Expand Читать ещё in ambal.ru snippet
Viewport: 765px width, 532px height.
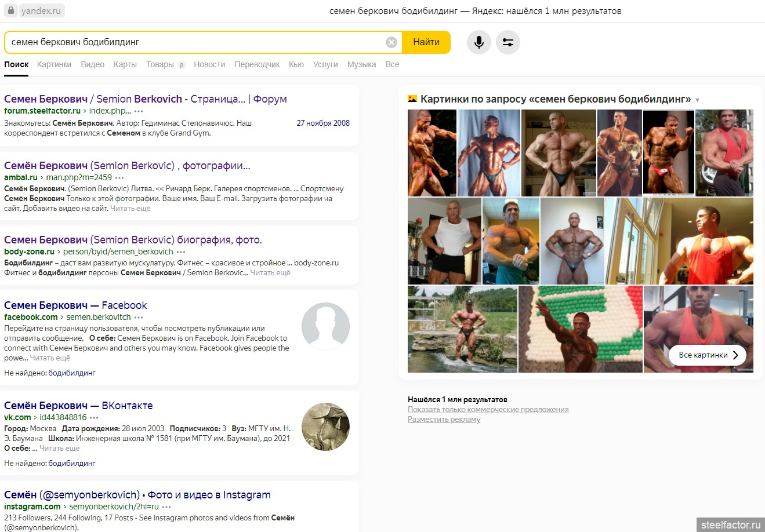pyautogui.click(x=130, y=209)
